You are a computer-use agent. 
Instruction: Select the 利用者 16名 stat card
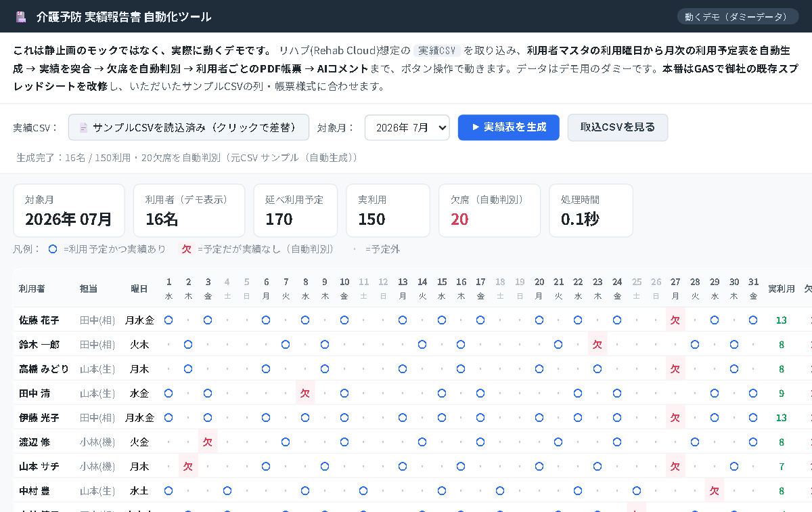click(189, 211)
